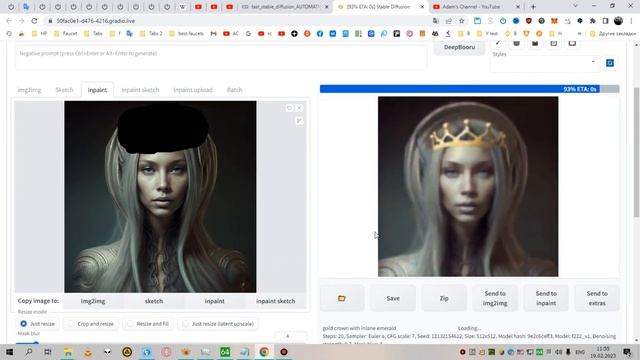The image size is (640, 360).
Task: Open taskbar Search magnifier
Action: pyautogui.click(x=29, y=352)
